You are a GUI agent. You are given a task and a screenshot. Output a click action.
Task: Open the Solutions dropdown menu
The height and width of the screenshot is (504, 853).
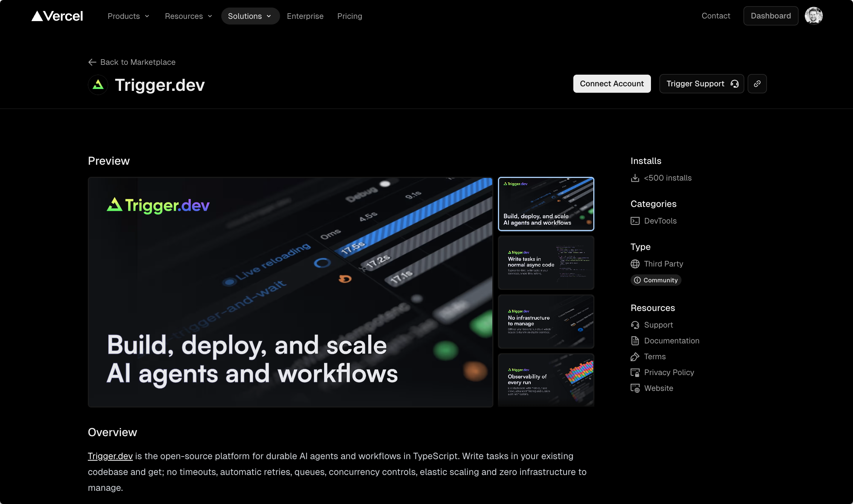250,16
